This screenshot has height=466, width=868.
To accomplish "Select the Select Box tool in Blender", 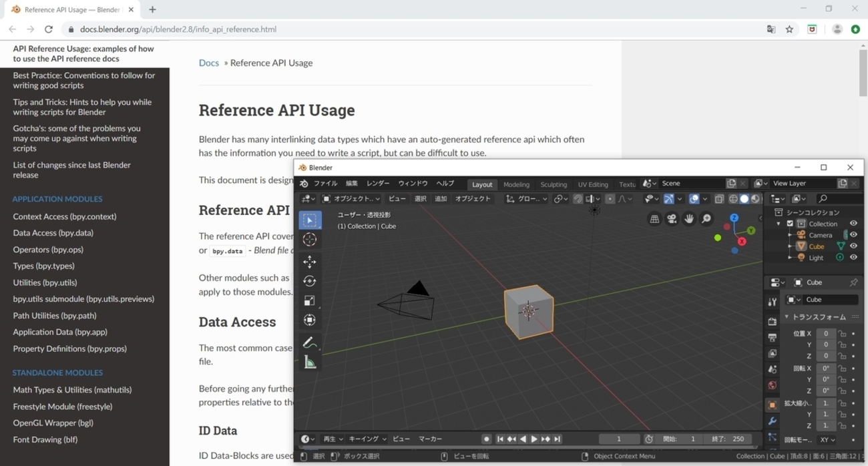I will click(310, 220).
